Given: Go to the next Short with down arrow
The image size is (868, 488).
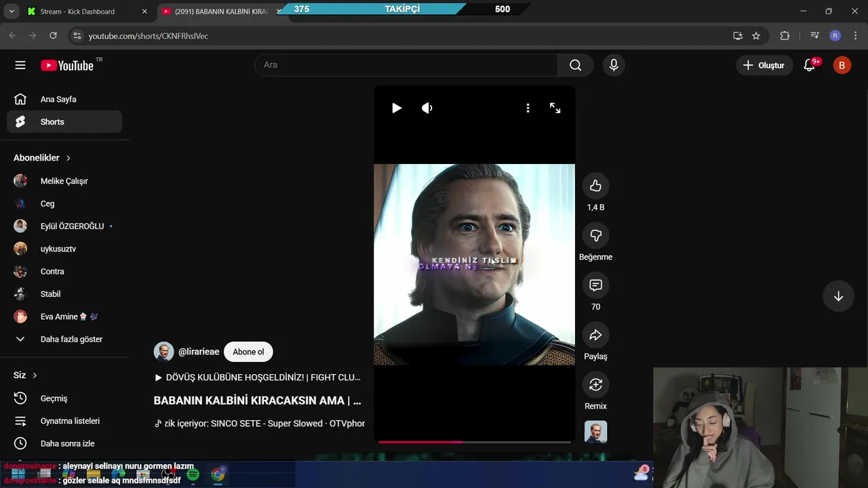Looking at the screenshot, I should [x=838, y=296].
